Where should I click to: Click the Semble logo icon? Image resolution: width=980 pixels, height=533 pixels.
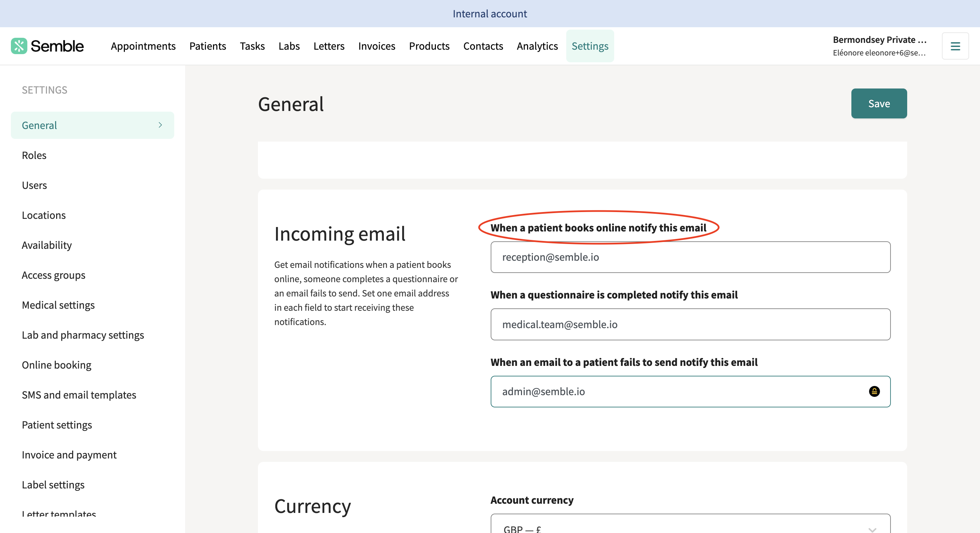[x=19, y=46]
